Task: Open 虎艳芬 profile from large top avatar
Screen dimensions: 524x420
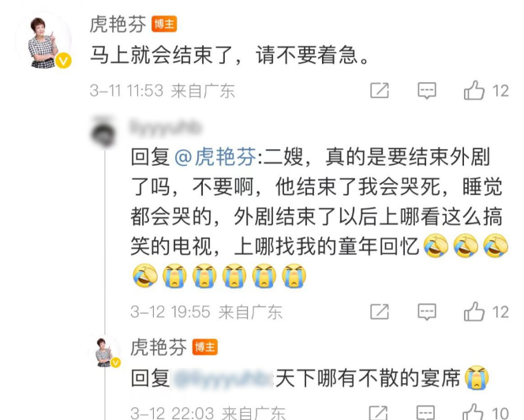Action: pos(43,41)
